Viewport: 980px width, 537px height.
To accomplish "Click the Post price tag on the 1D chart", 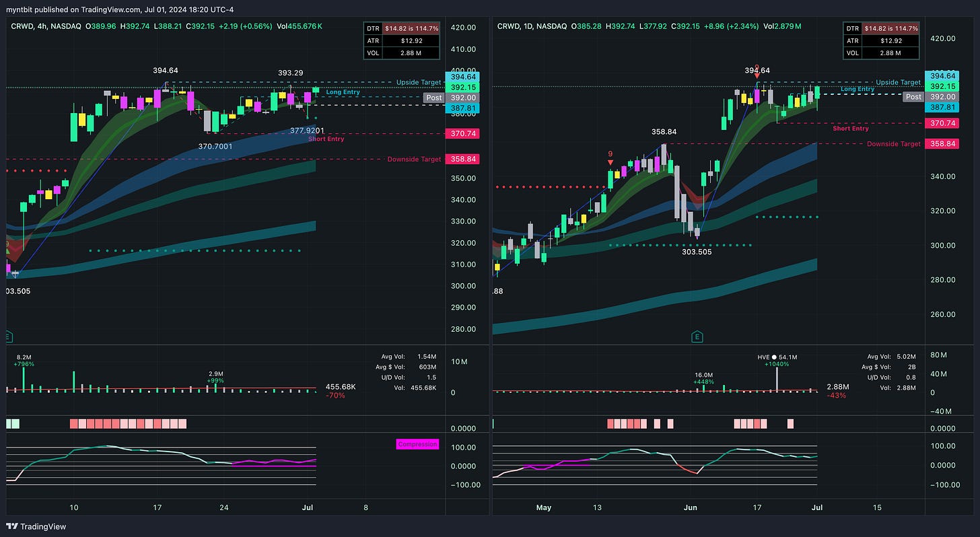I will (x=913, y=97).
